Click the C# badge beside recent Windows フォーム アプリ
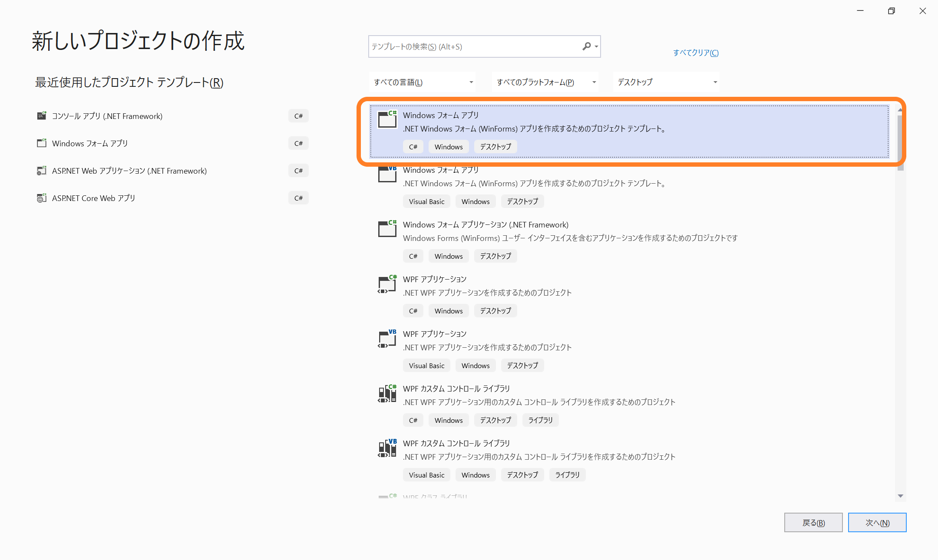The width and height of the screenshot is (938, 560). pos(298,143)
